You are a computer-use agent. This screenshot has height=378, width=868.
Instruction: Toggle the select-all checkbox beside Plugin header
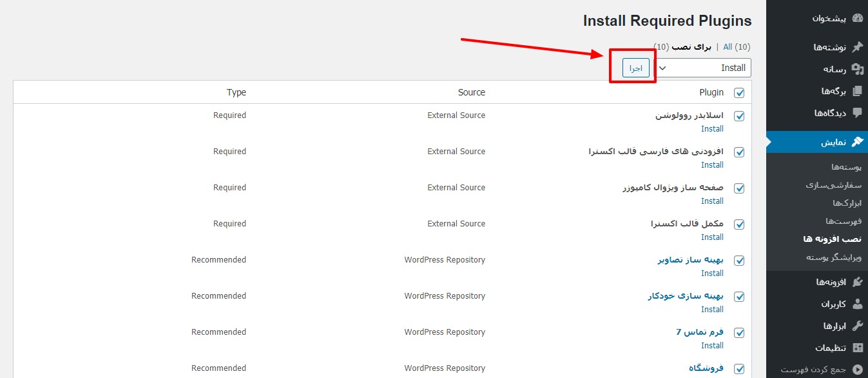(739, 93)
